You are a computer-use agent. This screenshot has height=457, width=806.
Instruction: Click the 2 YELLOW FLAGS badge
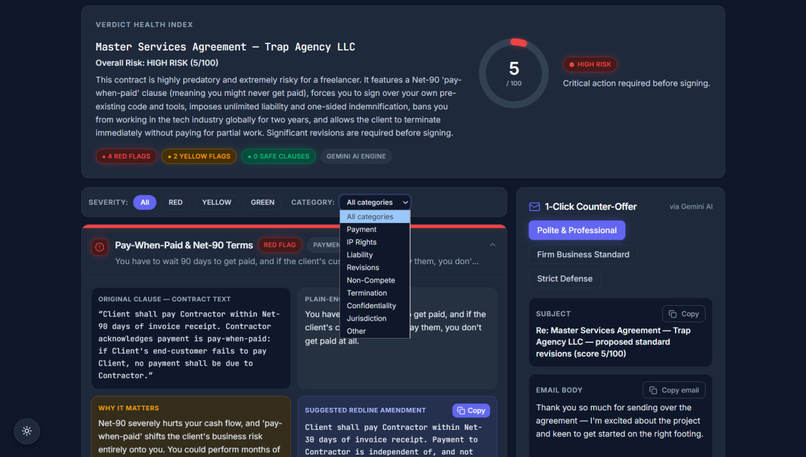coord(199,156)
